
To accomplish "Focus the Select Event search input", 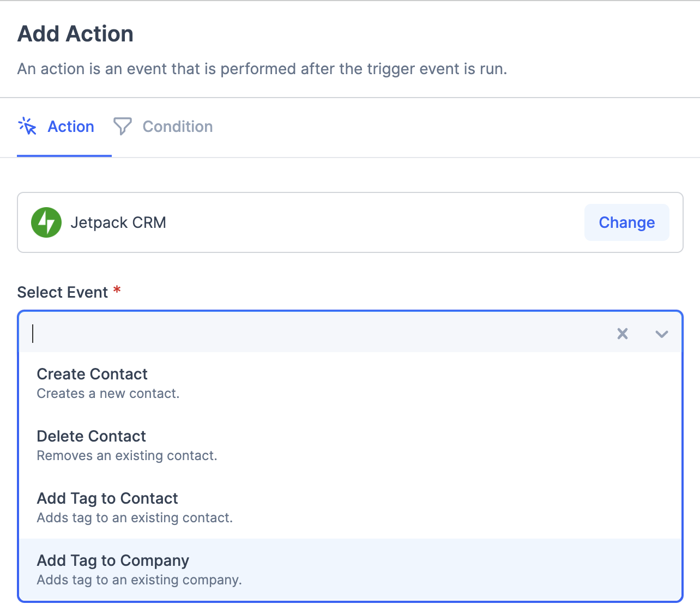I will (x=316, y=334).
